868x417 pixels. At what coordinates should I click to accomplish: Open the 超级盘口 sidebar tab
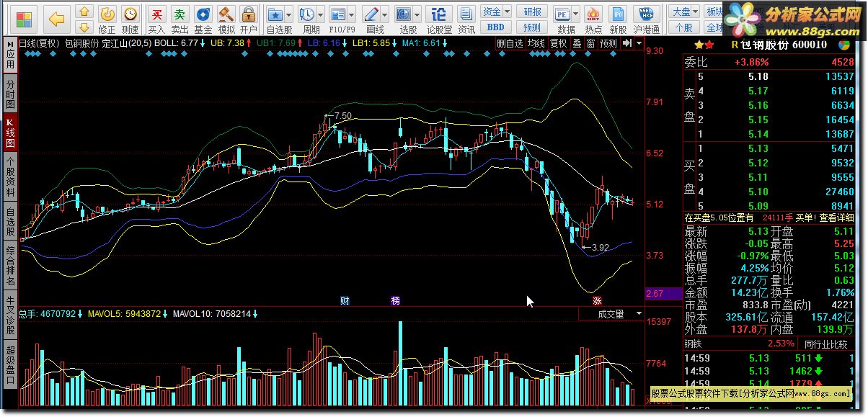[10, 364]
